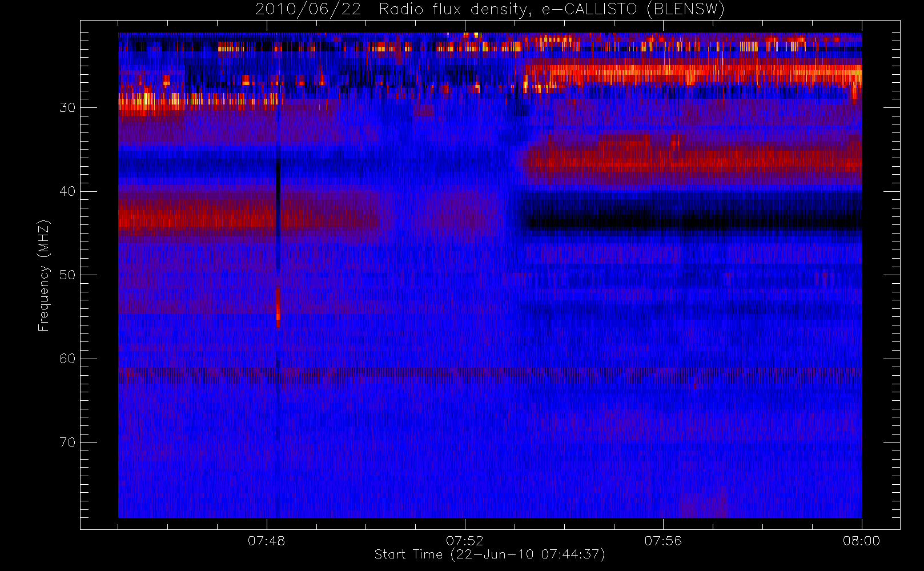
Task: Click the dark vertical line after 07:48
Action: point(278,214)
